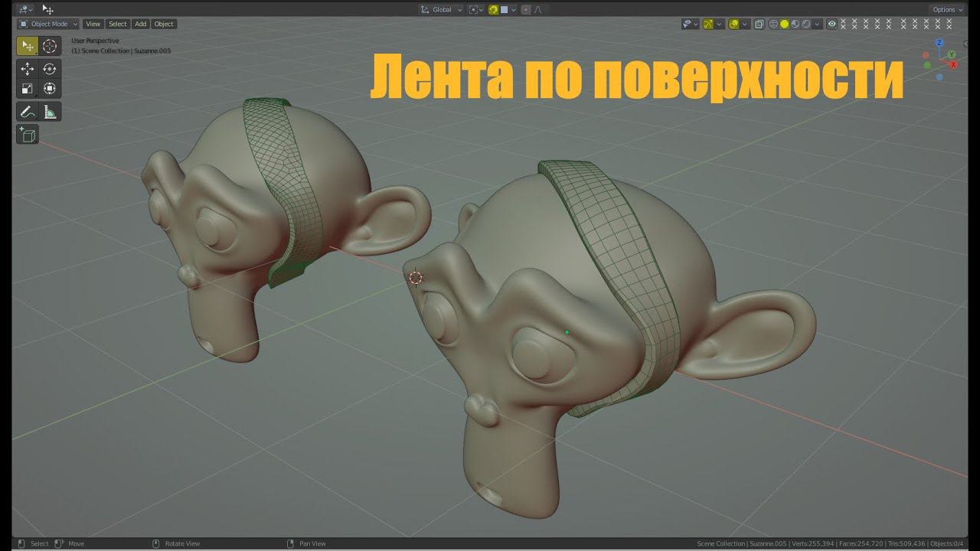This screenshot has width=980, height=551.
Task: Click the Pan View hint in status bar
Action: (312, 543)
